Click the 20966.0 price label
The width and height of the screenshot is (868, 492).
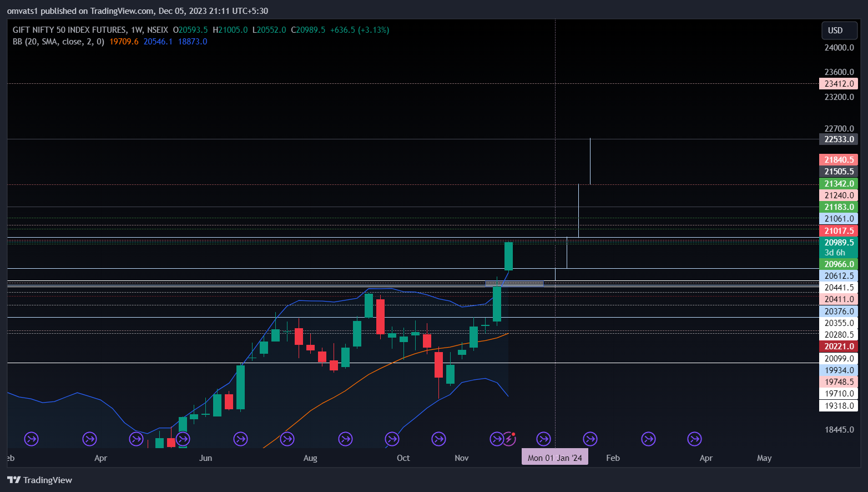[x=839, y=264]
